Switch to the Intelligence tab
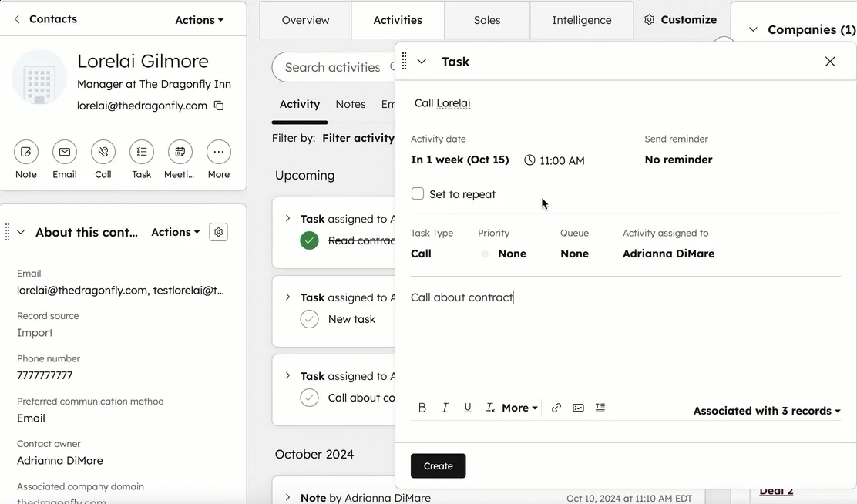Image resolution: width=857 pixels, height=504 pixels. point(582,20)
